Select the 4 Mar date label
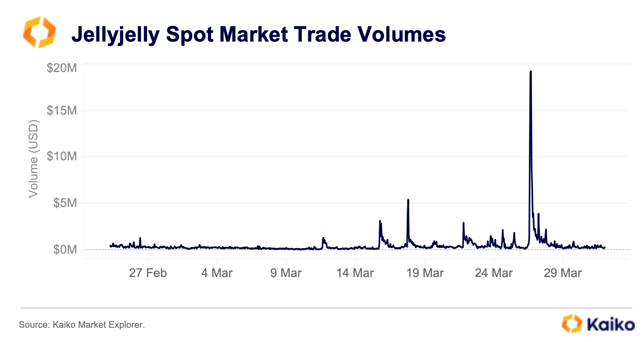 click(x=217, y=273)
